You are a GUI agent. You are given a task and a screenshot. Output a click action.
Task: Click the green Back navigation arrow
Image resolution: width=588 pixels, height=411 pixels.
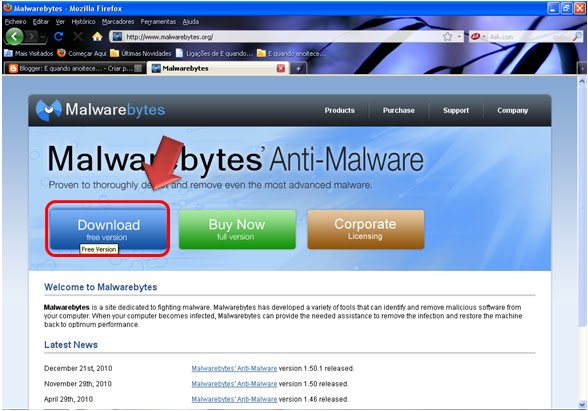[14, 37]
